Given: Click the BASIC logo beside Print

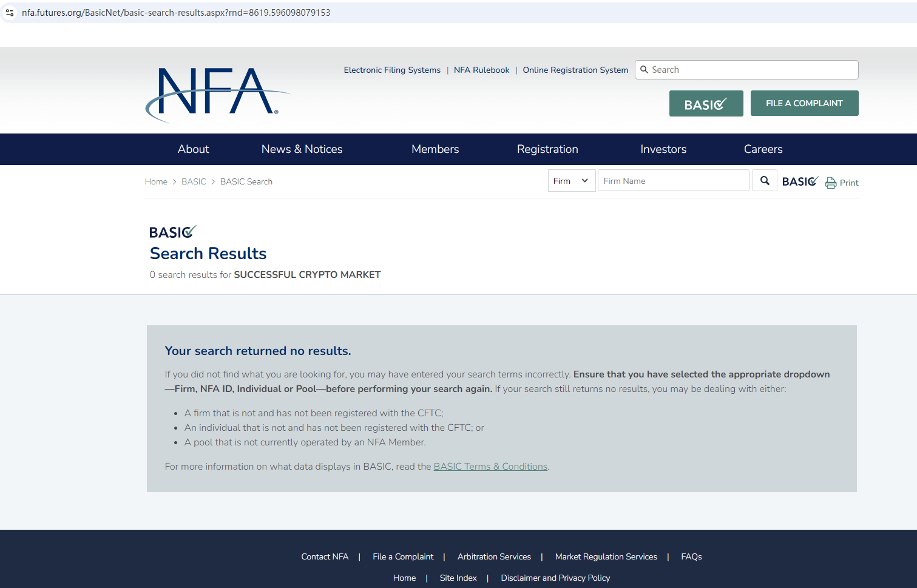Looking at the screenshot, I should pos(800,181).
